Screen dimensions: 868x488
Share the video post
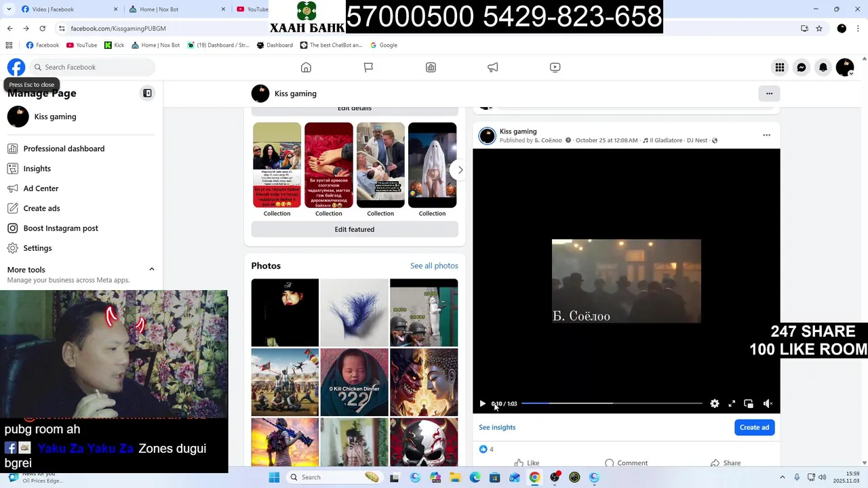tap(725, 463)
